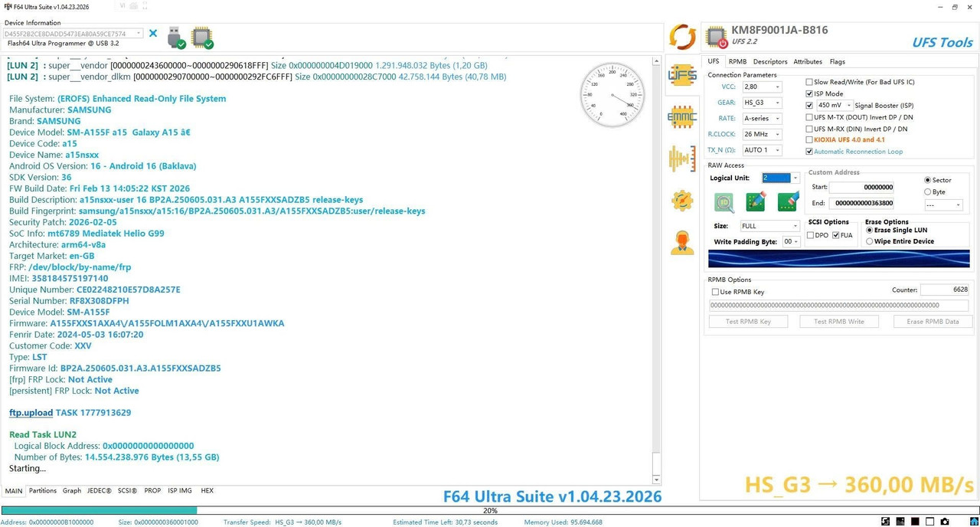Select the Sector address radio button
The image size is (980, 527).
coord(928,180)
